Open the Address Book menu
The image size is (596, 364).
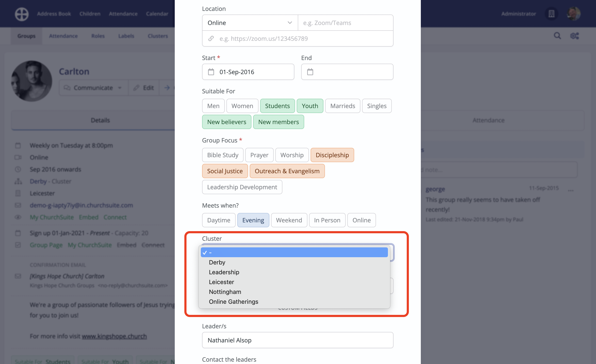coord(54,14)
